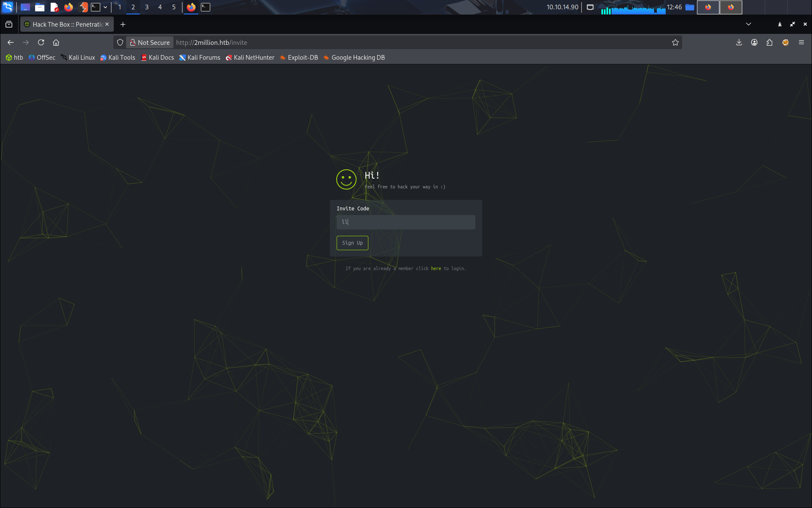Expand the list all tabs chevron
Viewport: 812px width, 508px height.
[x=748, y=24]
